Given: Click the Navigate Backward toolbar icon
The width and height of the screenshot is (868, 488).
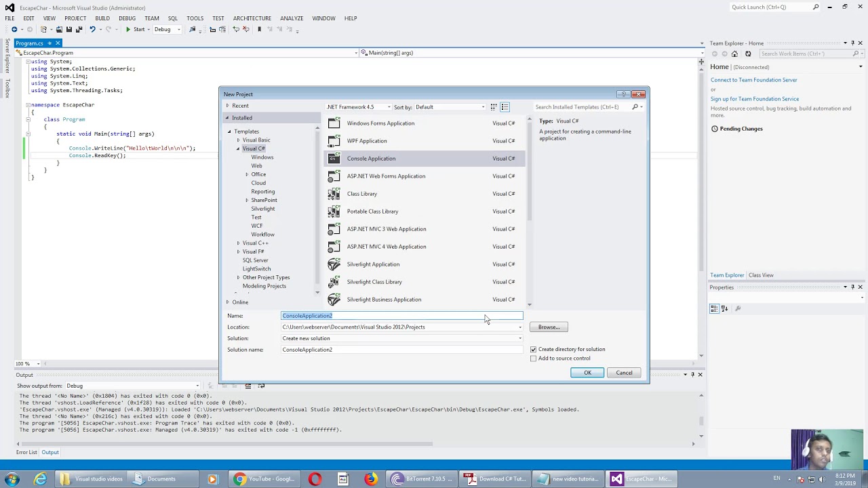Looking at the screenshot, I should [14, 29].
